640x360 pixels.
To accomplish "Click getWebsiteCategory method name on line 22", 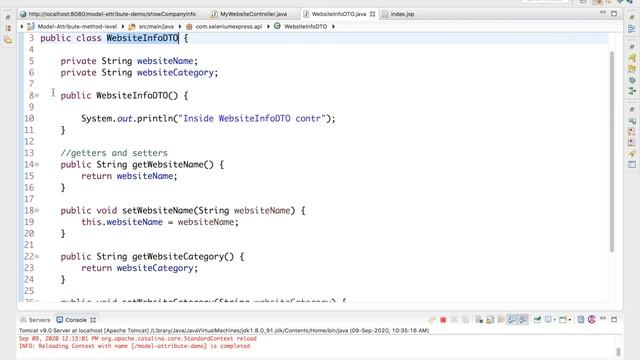I will (178, 257).
